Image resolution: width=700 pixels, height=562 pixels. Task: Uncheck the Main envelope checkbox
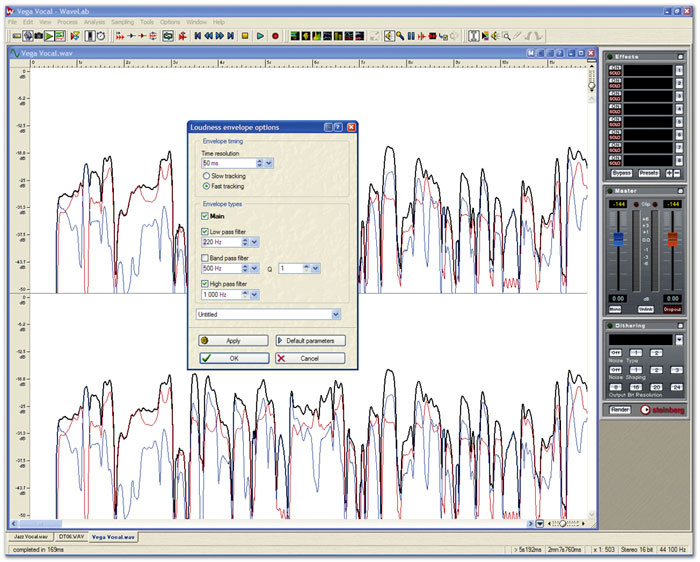tap(205, 216)
